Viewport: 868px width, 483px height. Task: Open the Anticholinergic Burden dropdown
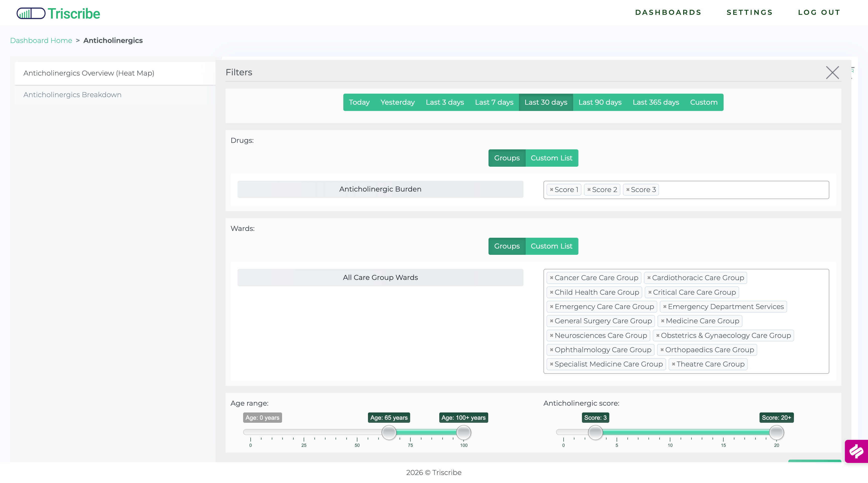(380, 189)
